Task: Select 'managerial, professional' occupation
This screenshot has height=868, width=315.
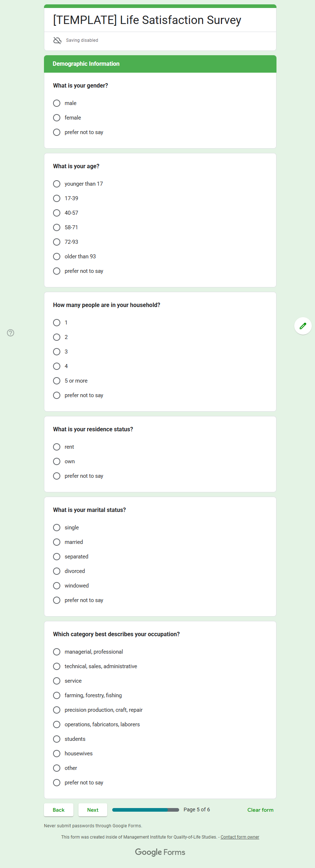Action: [57, 652]
